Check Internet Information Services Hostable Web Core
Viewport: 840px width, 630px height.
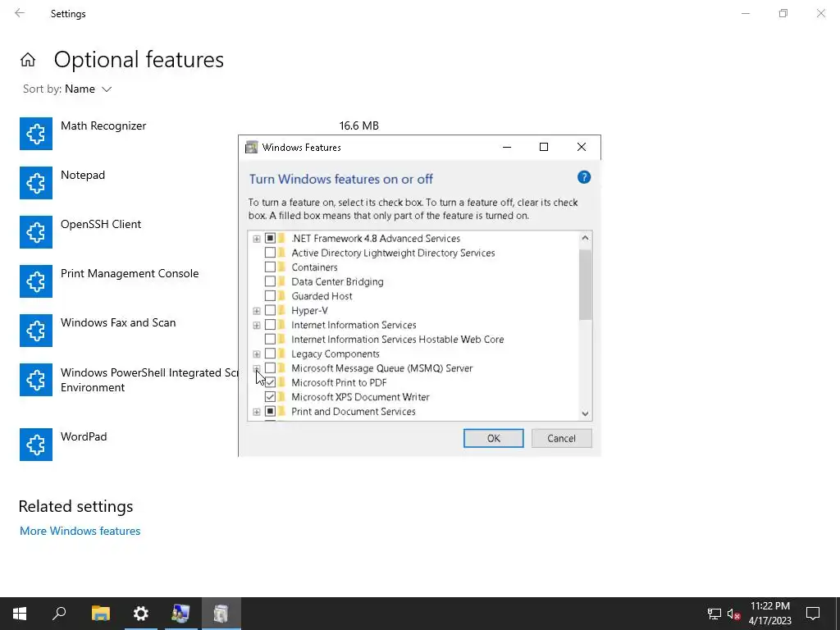tap(270, 339)
